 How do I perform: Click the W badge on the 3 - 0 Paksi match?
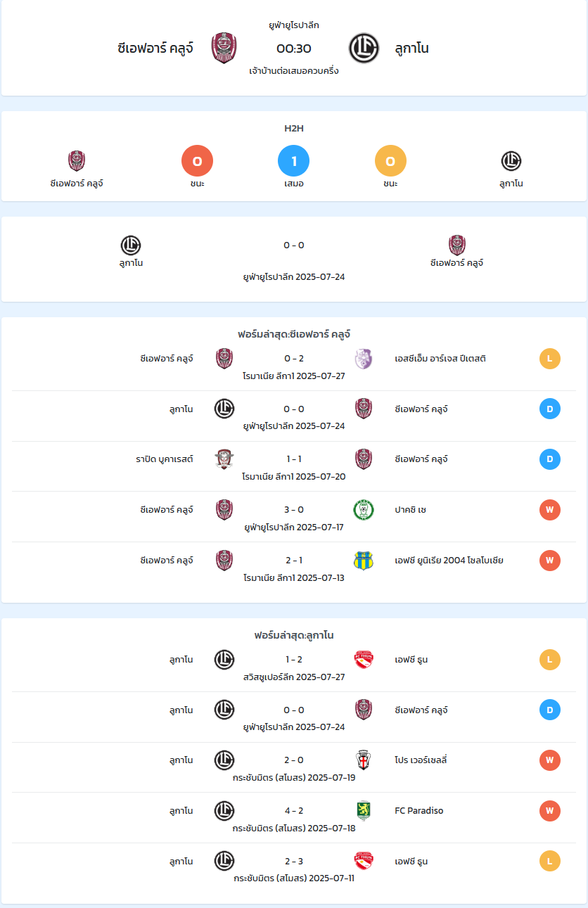pos(550,510)
